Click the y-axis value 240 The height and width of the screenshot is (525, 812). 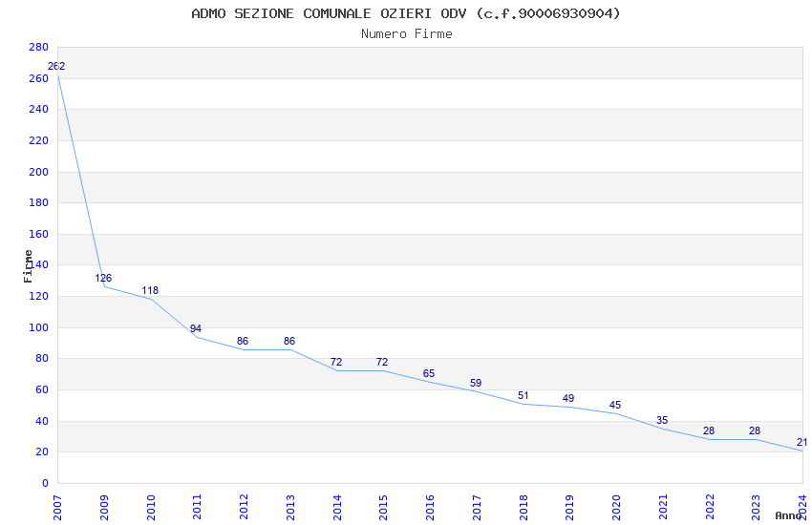tap(39, 109)
